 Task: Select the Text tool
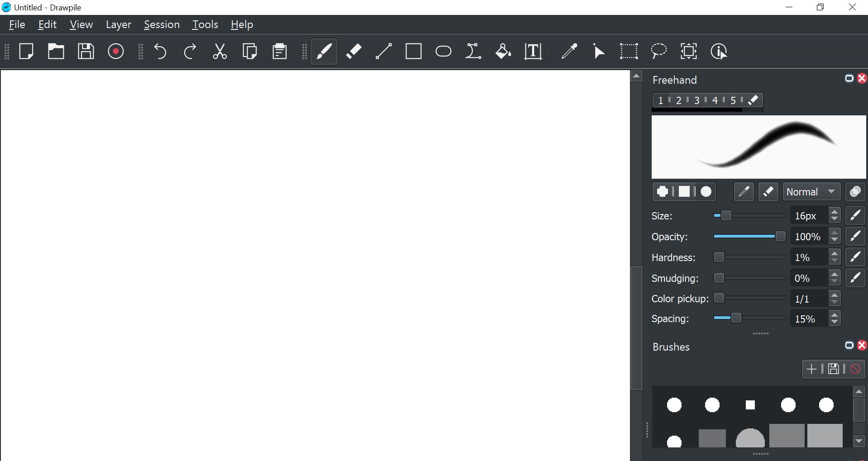533,52
